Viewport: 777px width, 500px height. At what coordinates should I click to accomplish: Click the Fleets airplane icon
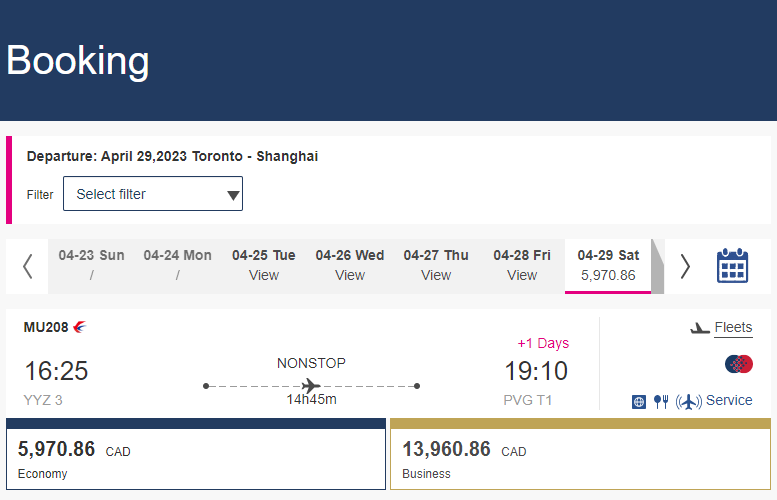pos(700,328)
